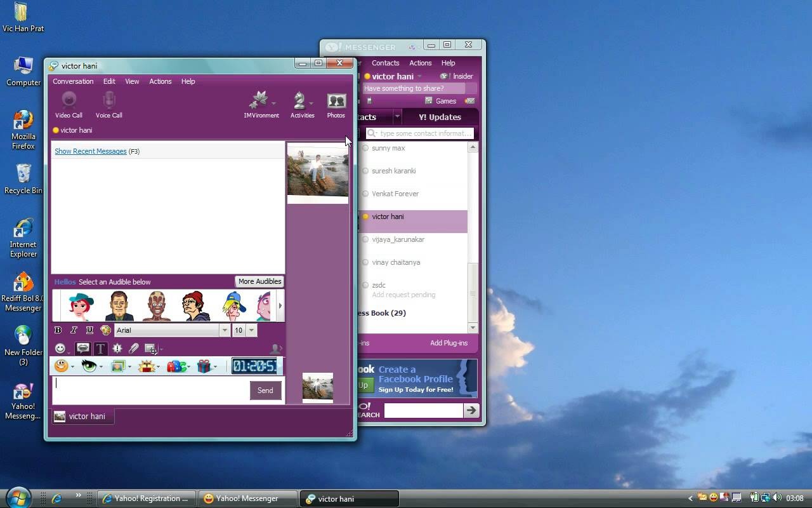Toggle italic text formatting
The width and height of the screenshot is (812, 508).
pyautogui.click(x=74, y=330)
